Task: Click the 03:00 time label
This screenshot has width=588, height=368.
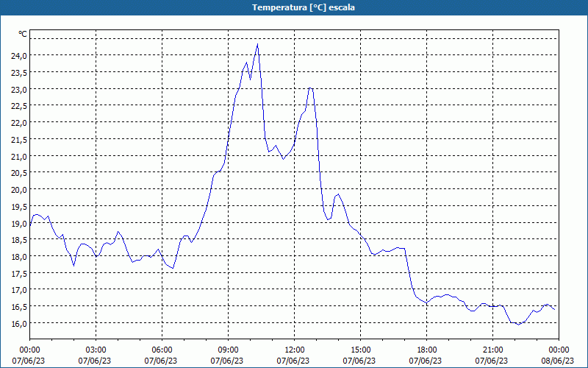Action: (96, 350)
